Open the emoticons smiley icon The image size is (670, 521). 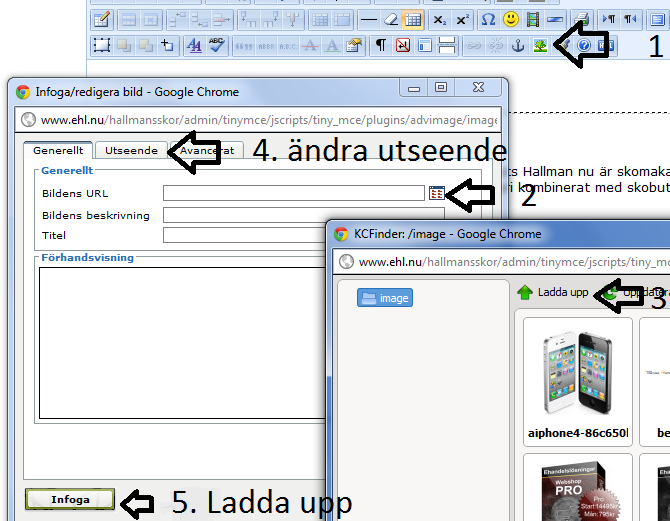point(511,20)
